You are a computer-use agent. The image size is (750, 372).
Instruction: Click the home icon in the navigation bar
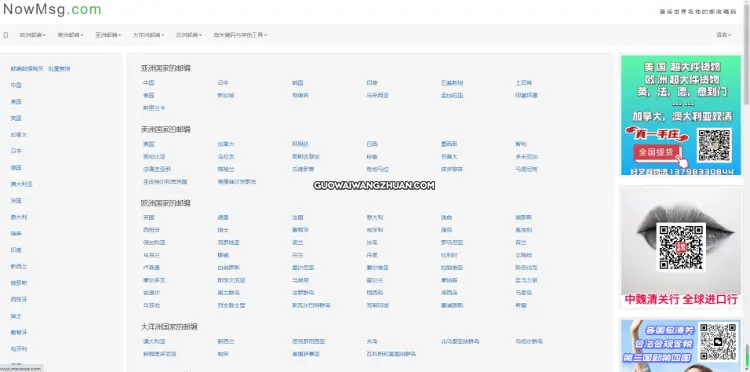pyautogui.click(x=6, y=35)
